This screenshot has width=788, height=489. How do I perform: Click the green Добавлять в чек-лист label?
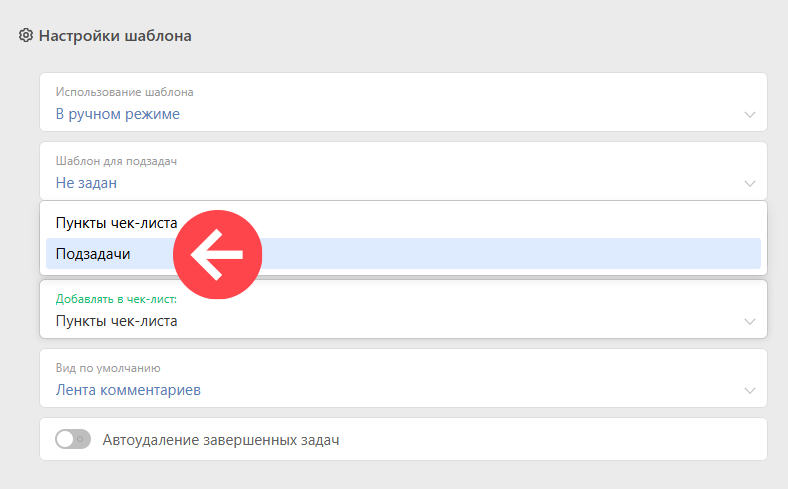tap(116, 299)
